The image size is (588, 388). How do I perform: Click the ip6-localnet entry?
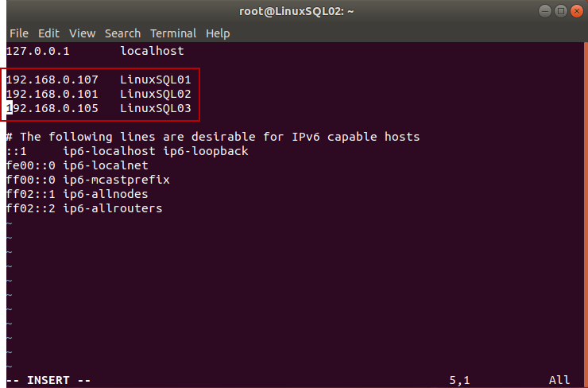(95, 165)
